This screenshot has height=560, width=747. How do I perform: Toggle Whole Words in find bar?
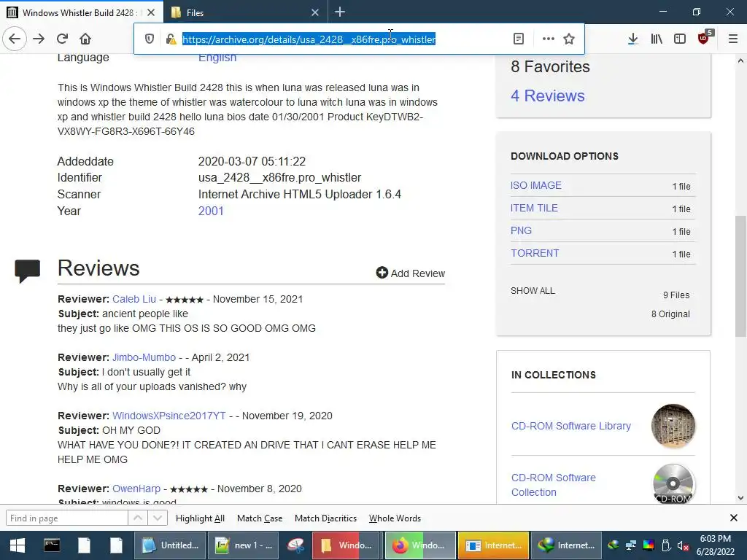pyautogui.click(x=395, y=518)
